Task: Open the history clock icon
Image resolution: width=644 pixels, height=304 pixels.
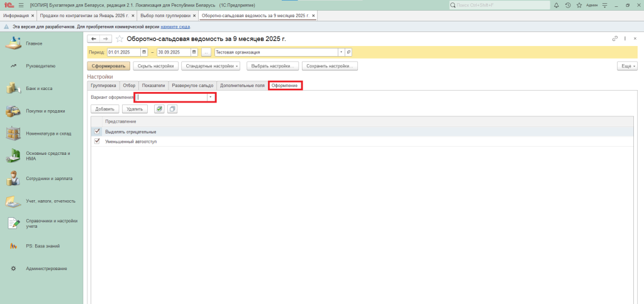Action: coord(568,5)
